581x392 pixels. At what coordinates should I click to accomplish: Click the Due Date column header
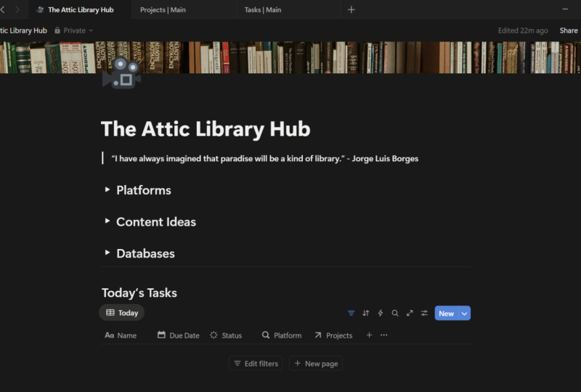[x=178, y=335]
